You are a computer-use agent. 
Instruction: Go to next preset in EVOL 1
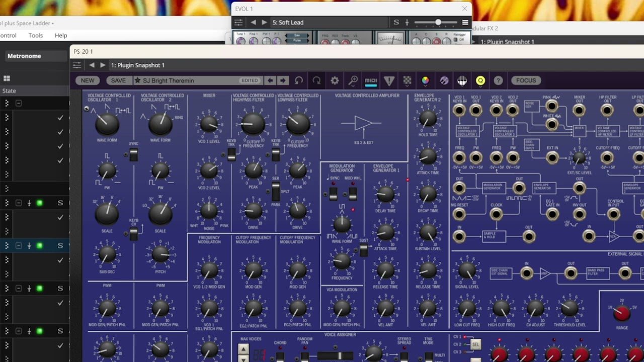264,22
